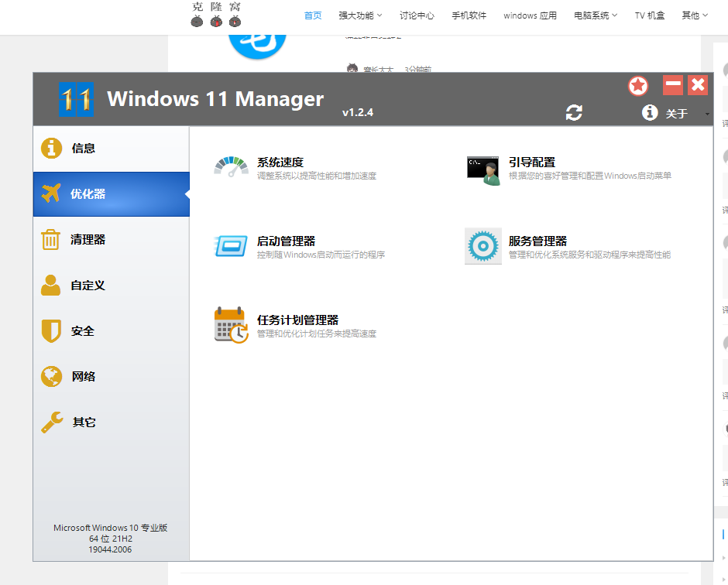The height and width of the screenshot is (585, 728).
Task: Open the 引导配置 tool
Action: (x=532, y=162)
